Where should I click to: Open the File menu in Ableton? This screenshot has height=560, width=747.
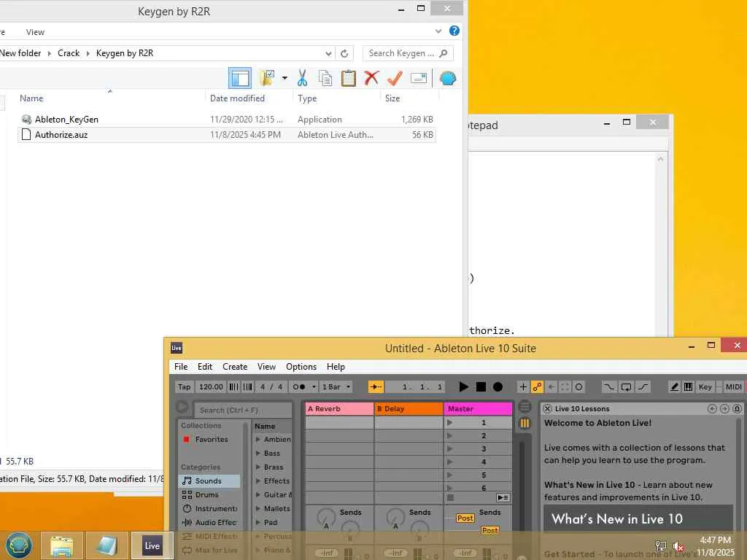pyautogui.click(x=181, y=367)
